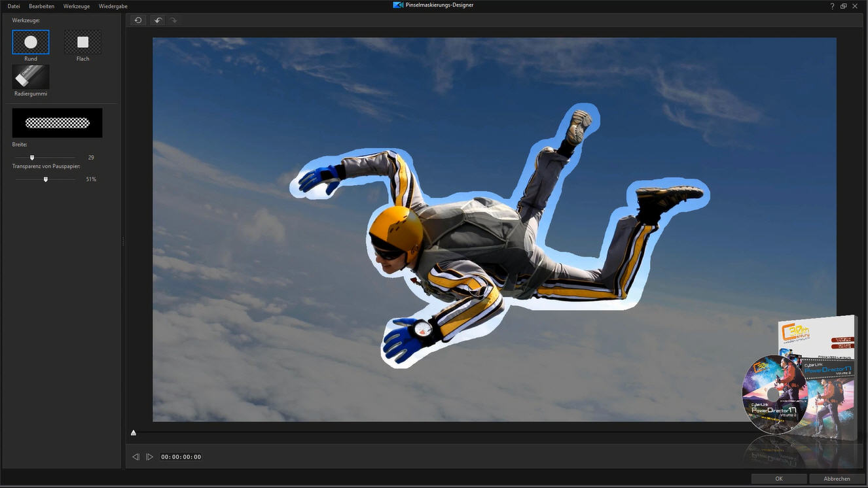Viewport: 868px width, 488px height.
Task: Select the Rund brush tool
Action: 31,43
